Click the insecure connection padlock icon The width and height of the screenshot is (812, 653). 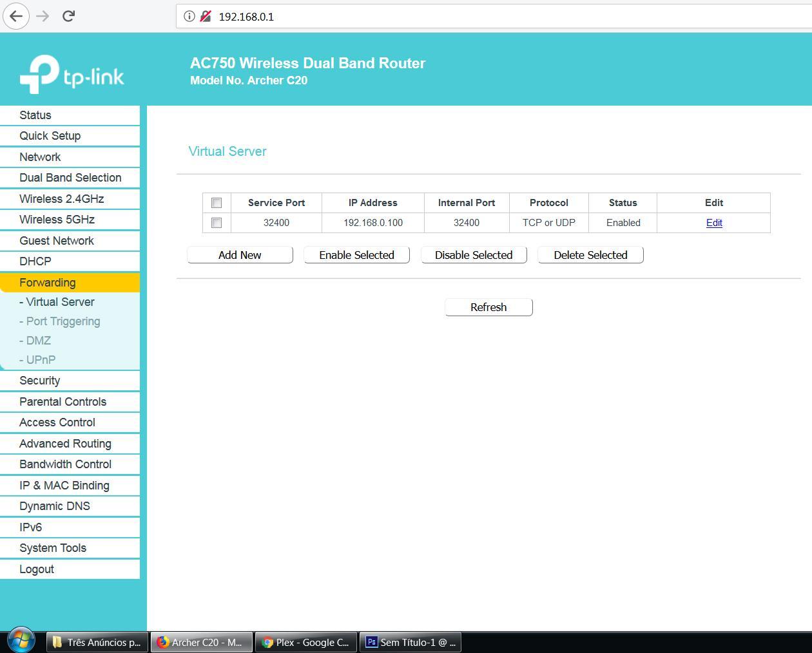click(205, 16)
